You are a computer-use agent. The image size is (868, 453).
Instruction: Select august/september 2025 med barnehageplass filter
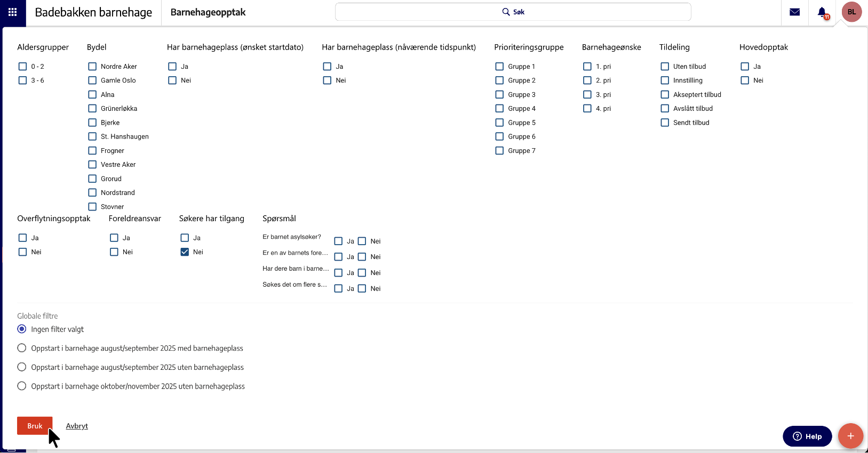tap(22, 349)
